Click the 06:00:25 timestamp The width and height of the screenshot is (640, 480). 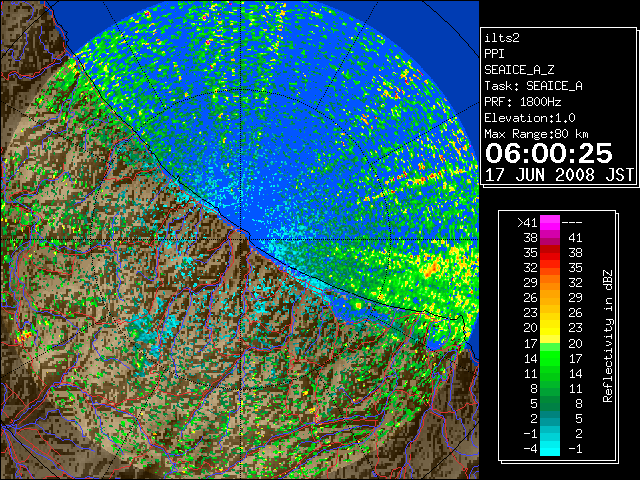click(x=549, y=153)
